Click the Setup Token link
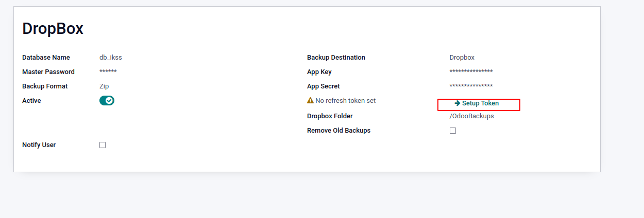Viewport: 644px width, 218px height. point(480,103)
